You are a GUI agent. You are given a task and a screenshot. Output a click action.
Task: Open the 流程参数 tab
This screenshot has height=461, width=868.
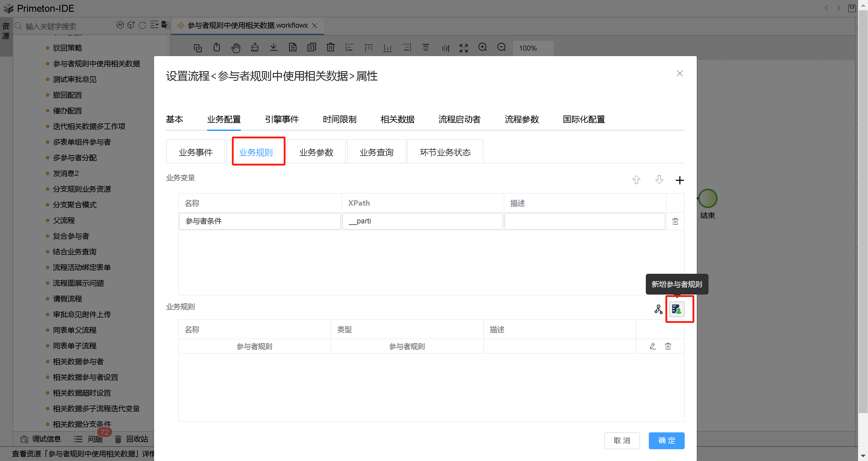pyautogui.click(x=522, y=119)
